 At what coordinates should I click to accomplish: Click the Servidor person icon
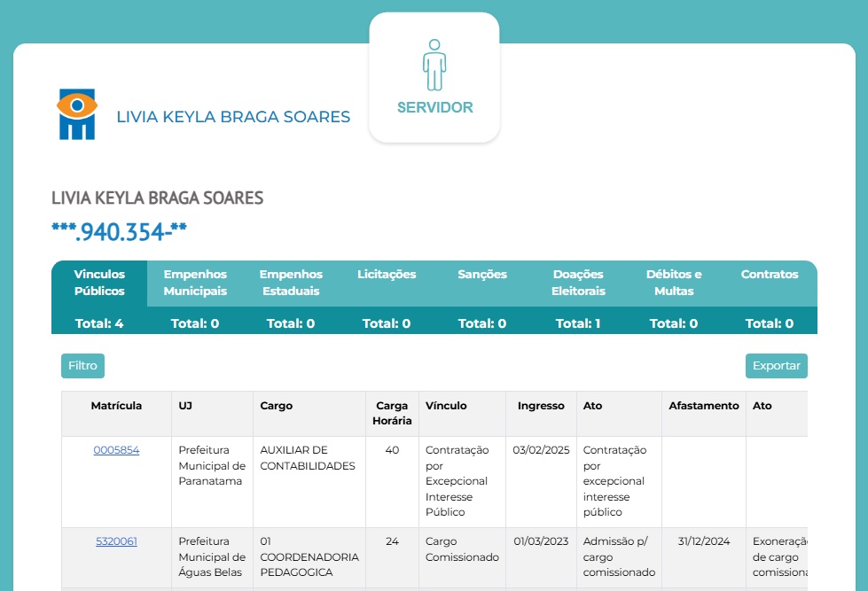(434, 65)
